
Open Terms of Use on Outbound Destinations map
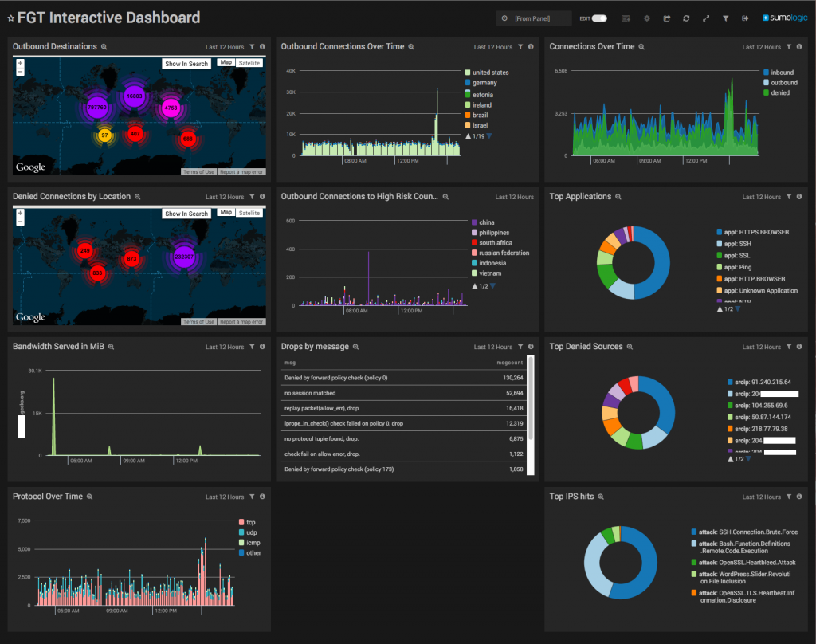198,172
